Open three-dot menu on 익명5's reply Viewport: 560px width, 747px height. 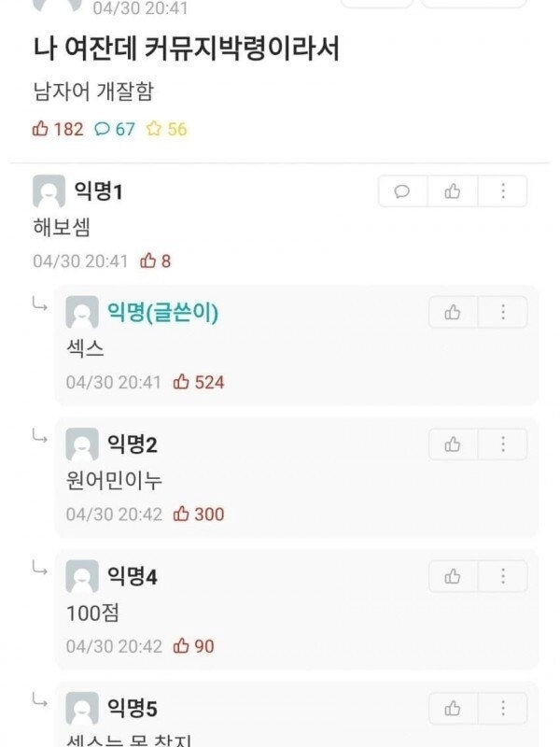pyautogui.click(x=503, y=708)
